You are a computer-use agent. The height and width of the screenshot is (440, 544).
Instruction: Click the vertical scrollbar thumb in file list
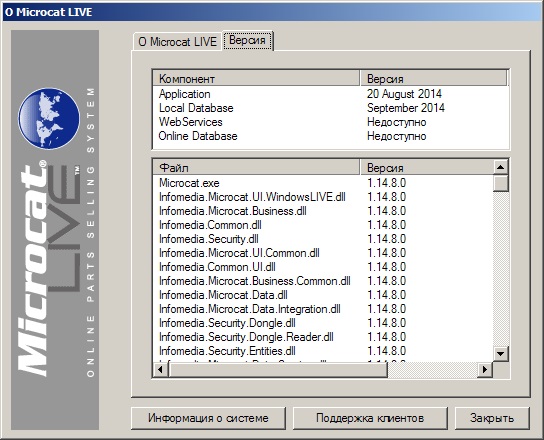500,183
